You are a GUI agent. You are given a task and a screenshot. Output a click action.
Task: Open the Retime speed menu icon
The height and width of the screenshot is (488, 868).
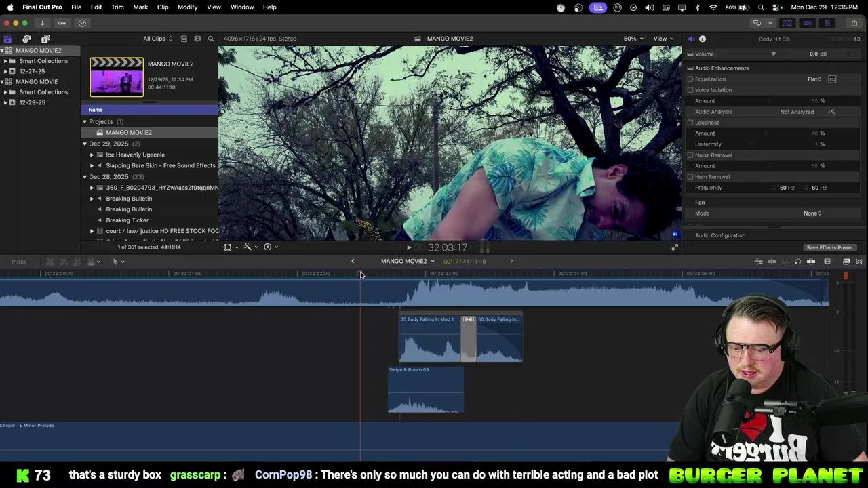tap(271, 247)
